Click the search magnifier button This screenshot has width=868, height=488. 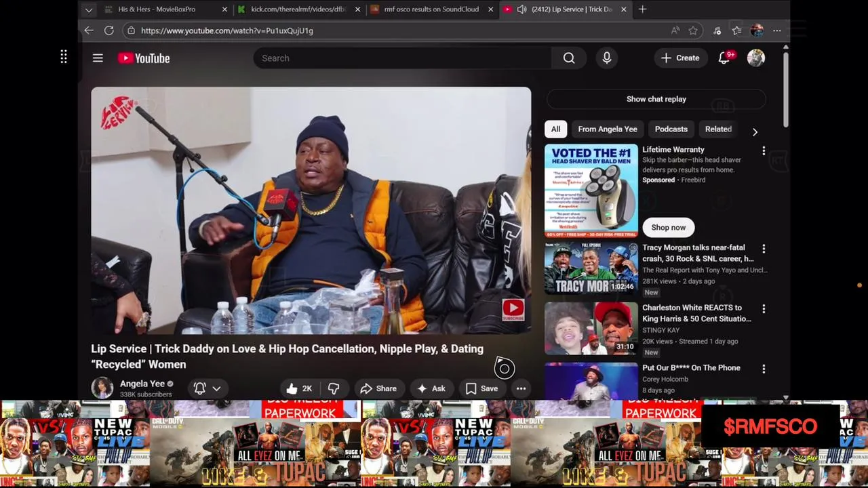[x=569, y=58]
